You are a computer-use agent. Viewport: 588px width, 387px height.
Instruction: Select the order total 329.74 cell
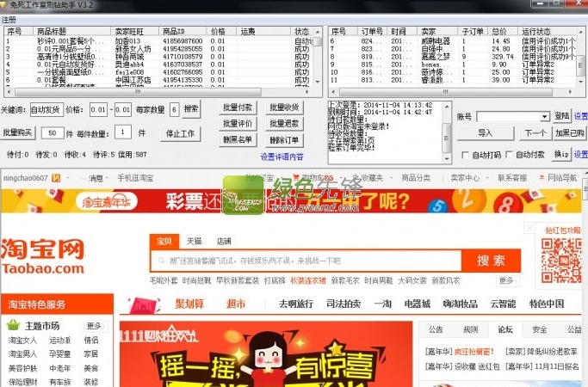[503, 57]
